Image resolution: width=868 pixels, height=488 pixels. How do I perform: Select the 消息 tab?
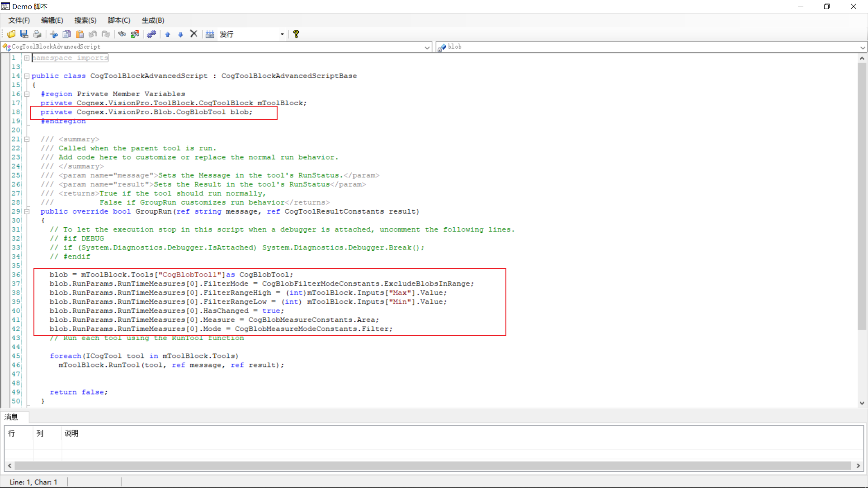[12, 417]
